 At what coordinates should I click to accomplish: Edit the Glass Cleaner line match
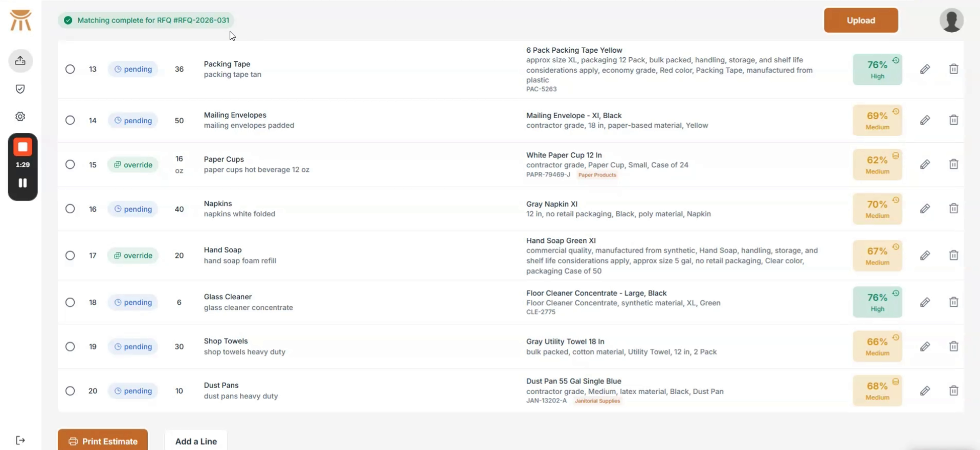pos(925,302)
